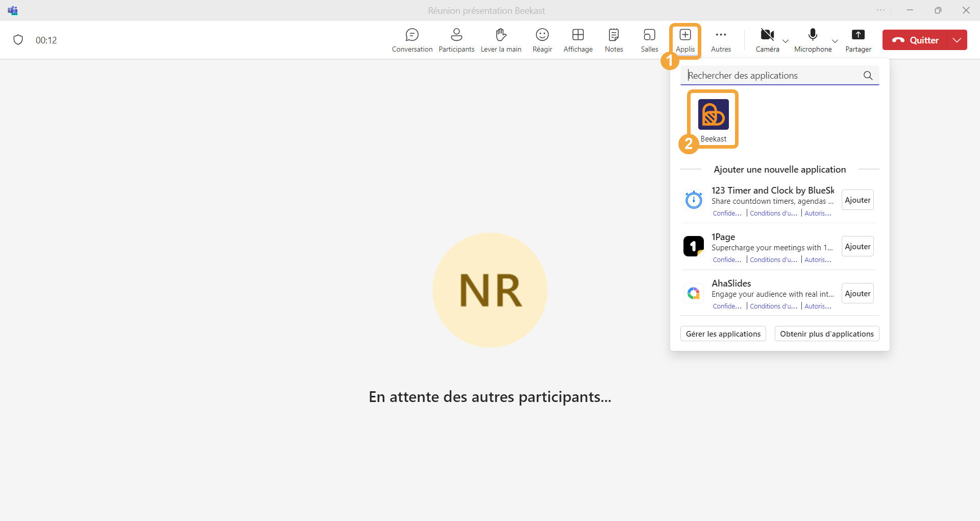Viewport: 980px width, 521px height.
Task: Select the Beekast app tile
Action: coord(713,120)
